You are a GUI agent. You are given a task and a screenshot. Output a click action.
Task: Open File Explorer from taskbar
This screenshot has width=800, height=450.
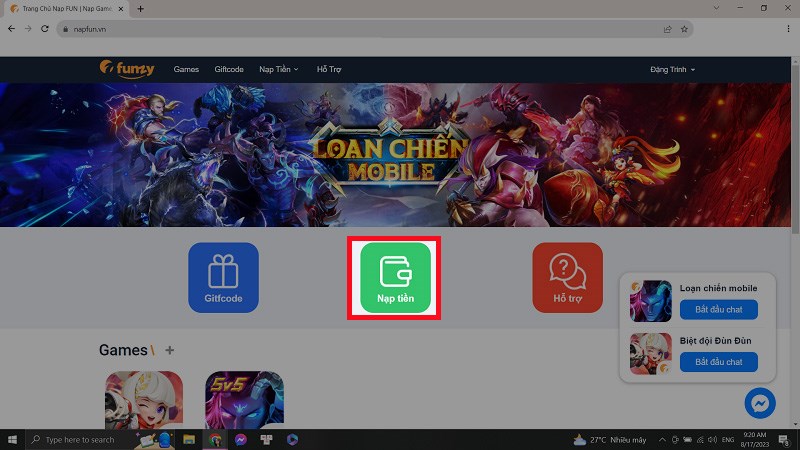[189, 439]
